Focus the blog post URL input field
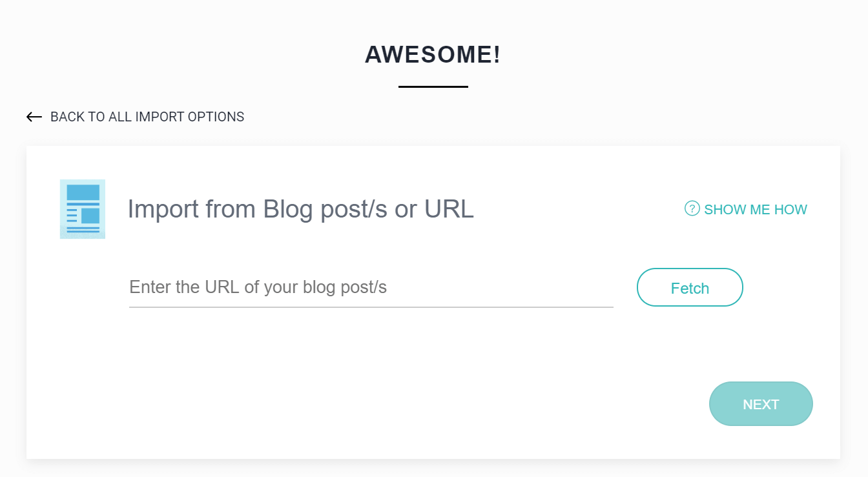The width and height of the screenshot is (868, 477). (371, 287)
